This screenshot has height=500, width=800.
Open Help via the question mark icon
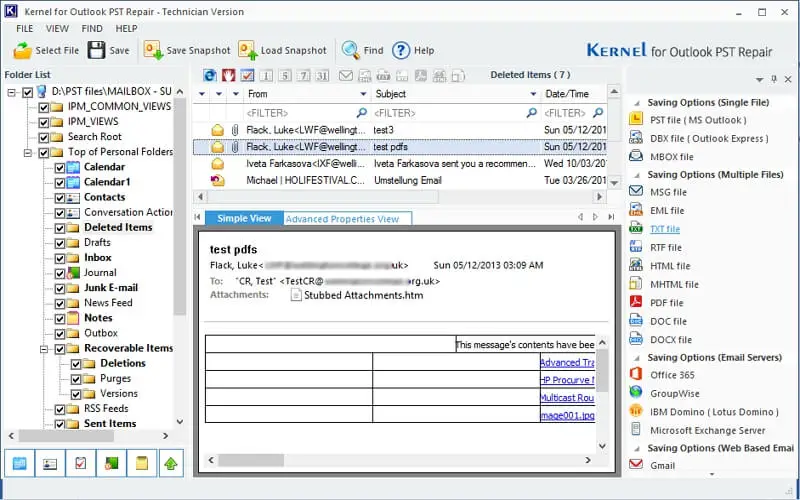click(x=401, y=50)
